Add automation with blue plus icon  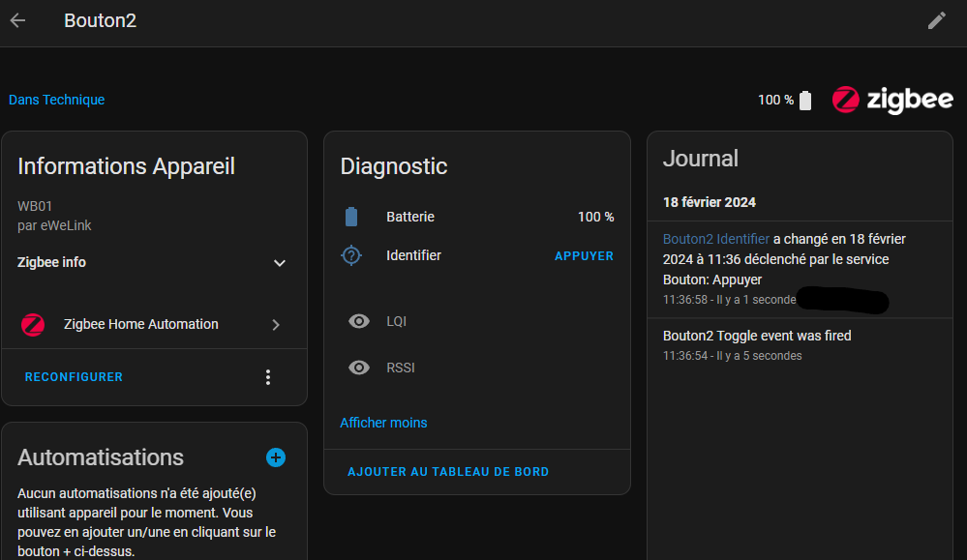[276, 457]
